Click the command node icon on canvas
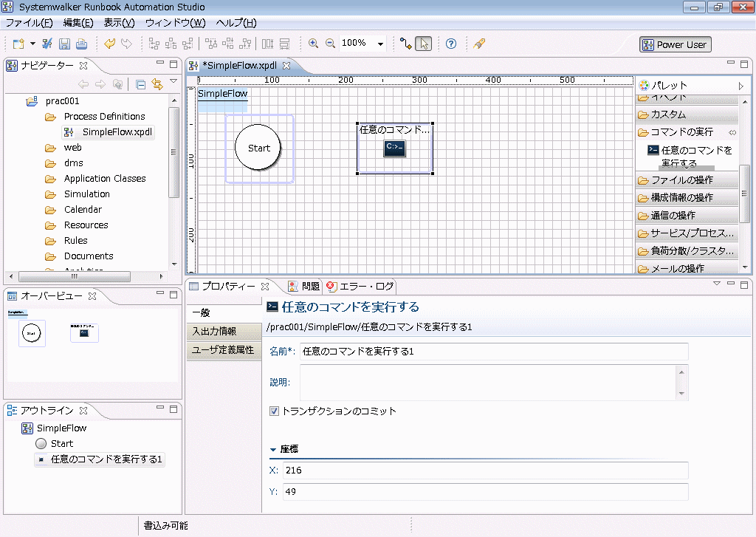This screenshot has height=537, width=756. pos(394,148)
